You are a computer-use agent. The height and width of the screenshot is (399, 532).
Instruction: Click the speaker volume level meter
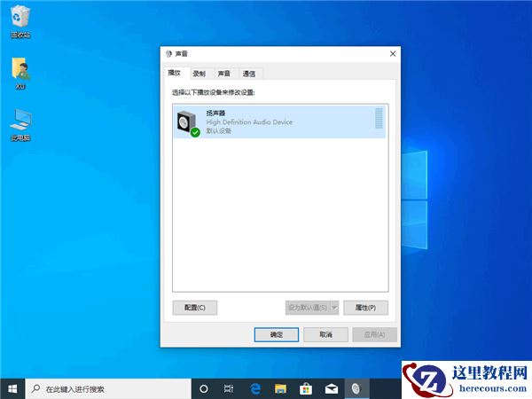coord(379,119)
